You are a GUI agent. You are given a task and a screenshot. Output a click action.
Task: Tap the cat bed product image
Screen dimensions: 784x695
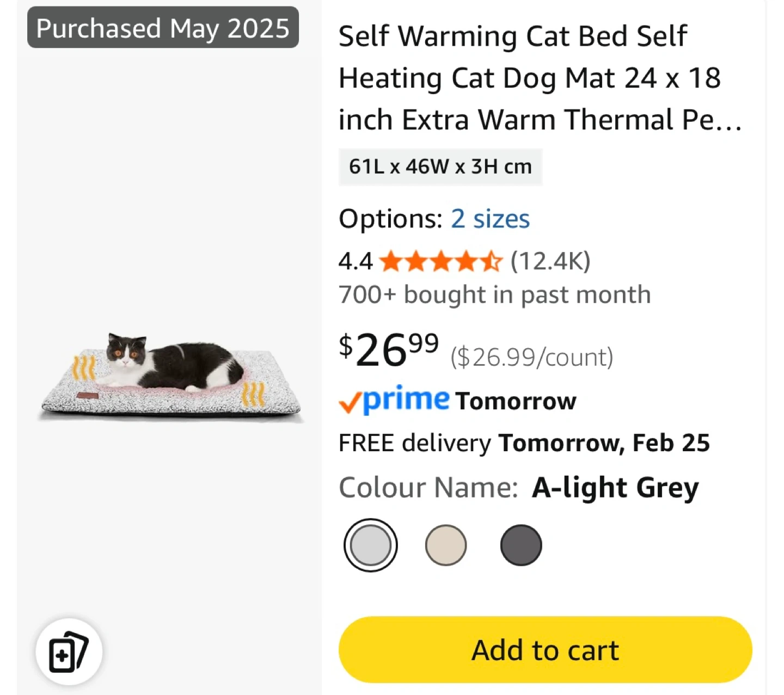(x=170, y=377)
